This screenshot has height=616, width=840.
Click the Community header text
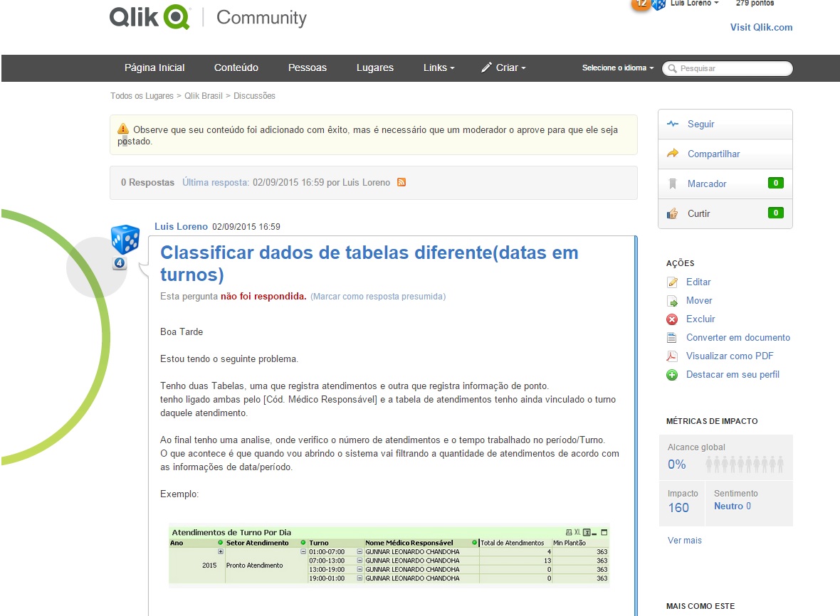click(261, 18)
